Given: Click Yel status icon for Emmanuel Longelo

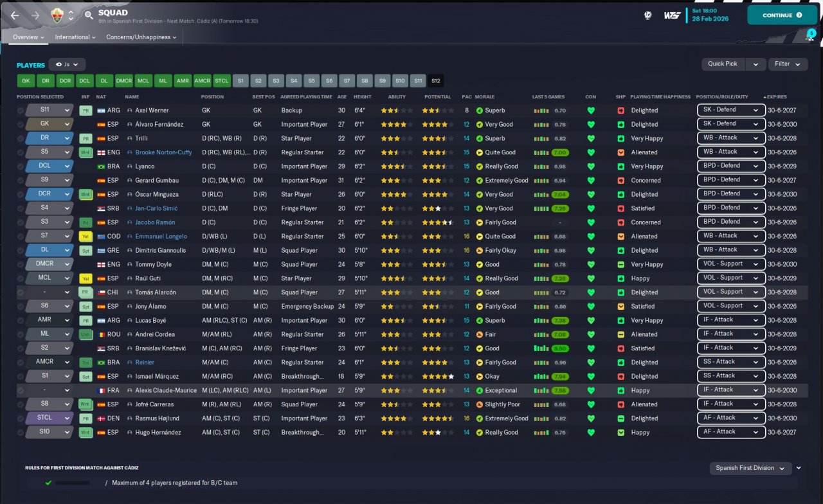Looking at the screenshot, I should (x=86, y=237).
